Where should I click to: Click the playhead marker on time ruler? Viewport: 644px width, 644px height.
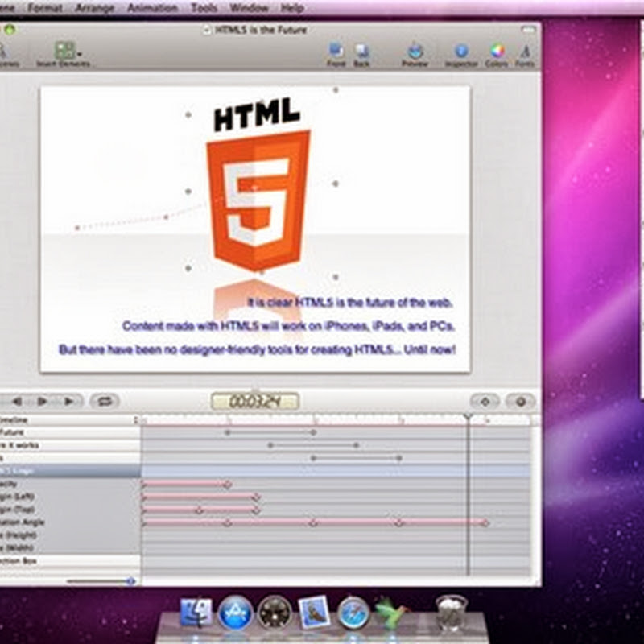coord(468,418)
